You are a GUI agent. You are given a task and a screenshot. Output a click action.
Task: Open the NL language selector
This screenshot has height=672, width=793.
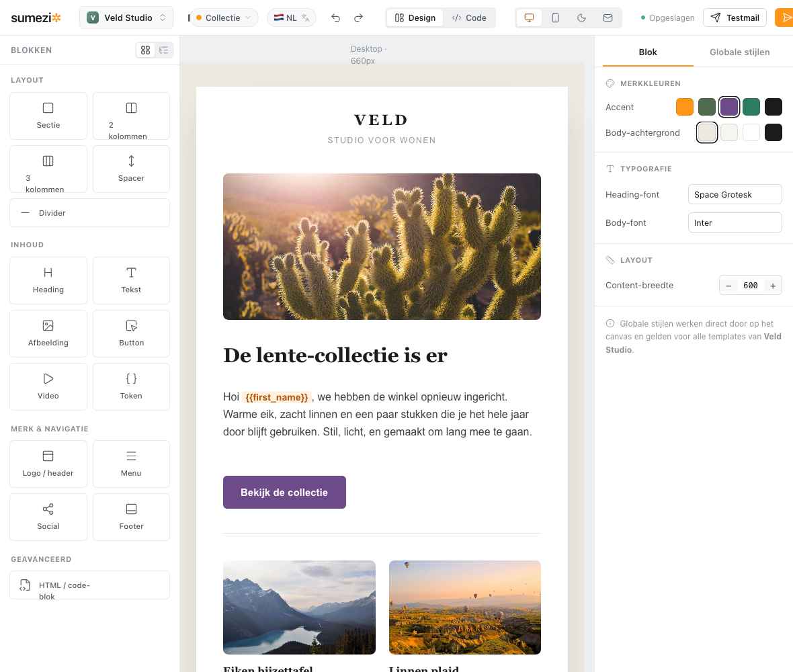pos(291,17)
